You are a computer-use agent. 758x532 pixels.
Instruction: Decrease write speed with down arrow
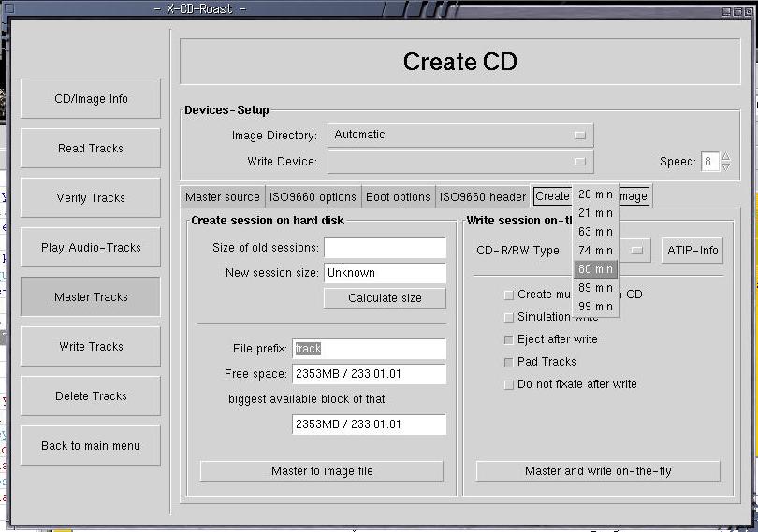pyautogui.click(x=725, y=166)
